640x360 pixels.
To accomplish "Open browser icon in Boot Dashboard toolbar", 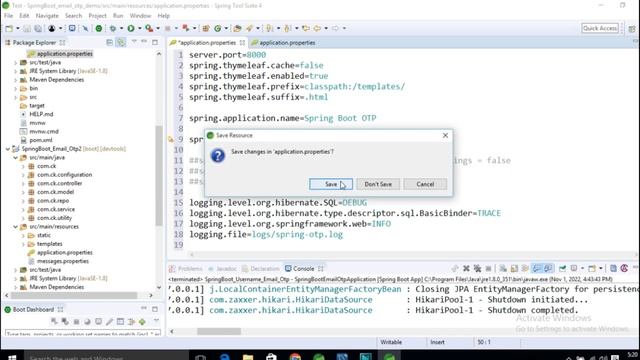I will (98, 322).
